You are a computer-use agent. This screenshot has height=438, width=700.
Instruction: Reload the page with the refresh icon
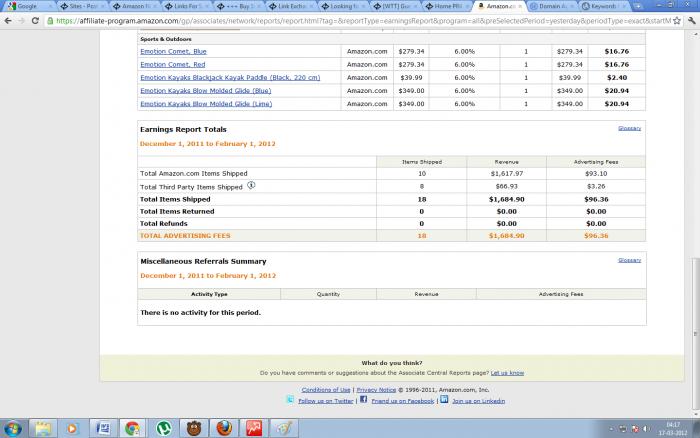pos(35,21)
